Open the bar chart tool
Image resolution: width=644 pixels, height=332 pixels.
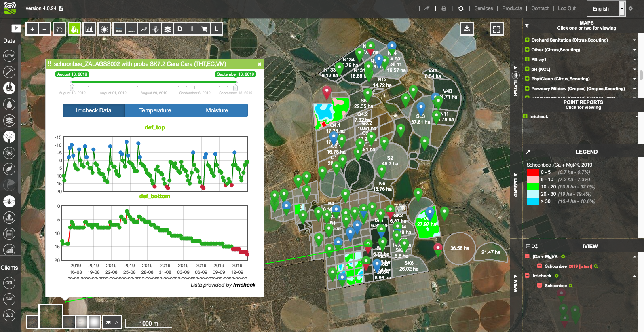[89, 29]
